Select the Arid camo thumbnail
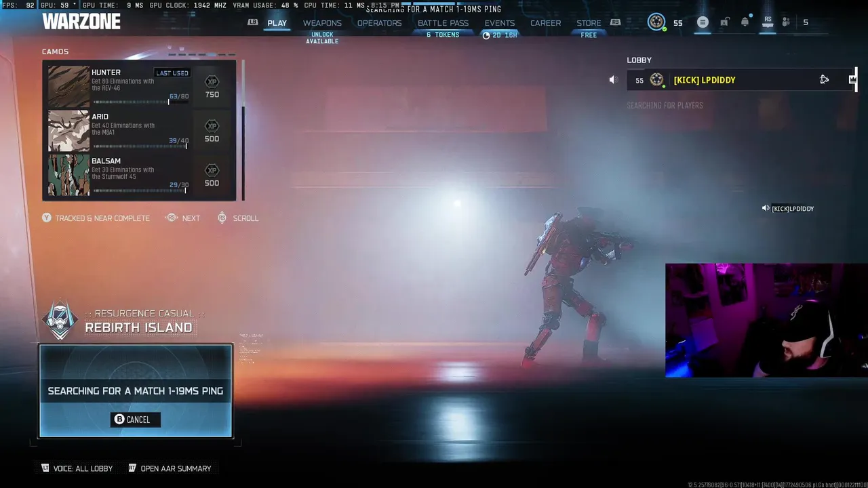 (x=68, y=131)
